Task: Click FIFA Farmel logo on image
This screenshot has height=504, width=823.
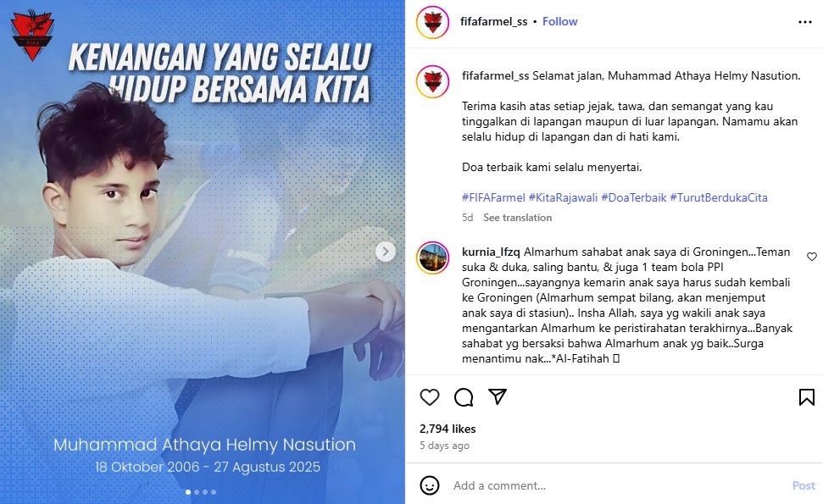Action: pos(32,35)
